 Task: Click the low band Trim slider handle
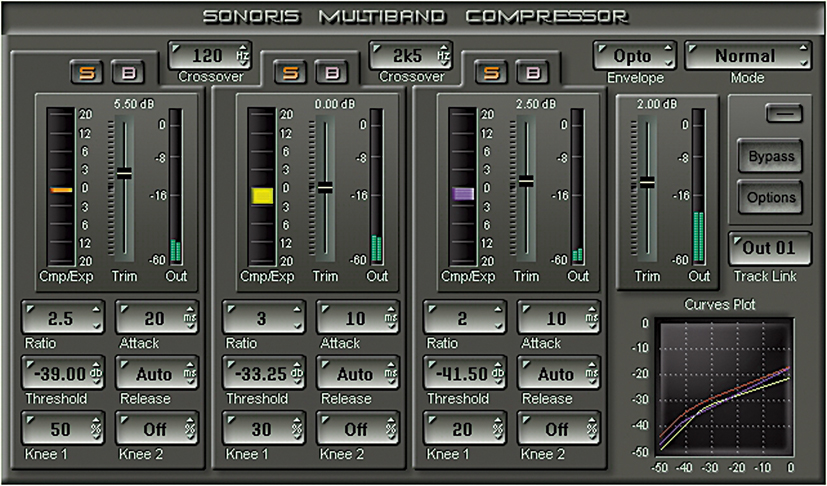pos(124,173)
